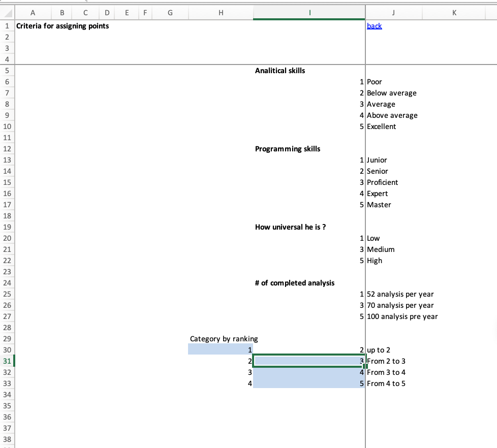Screen dimensions: 497x448
Task: Select column A header
Action: point(33,13)
